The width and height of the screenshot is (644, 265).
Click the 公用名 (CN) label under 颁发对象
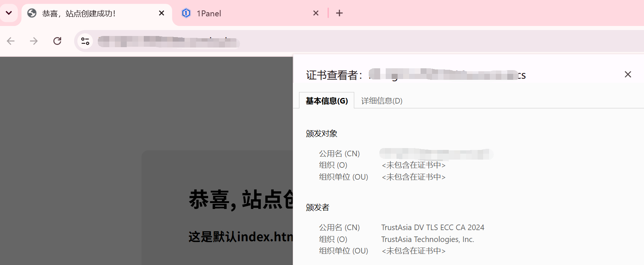[x=339, y=154]
